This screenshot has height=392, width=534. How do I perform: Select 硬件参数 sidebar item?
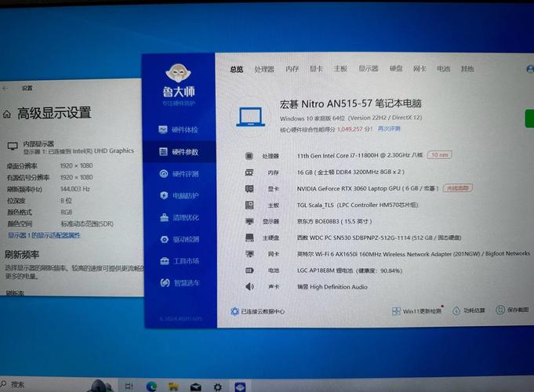(x=179, y=152)
